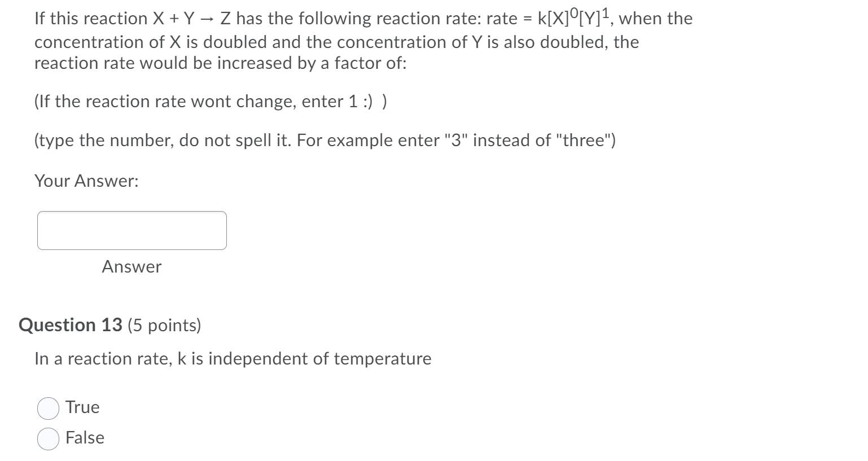Click the Answer label below the text box
This screenshot has width=868, height=461.
[x=131, y=266]
